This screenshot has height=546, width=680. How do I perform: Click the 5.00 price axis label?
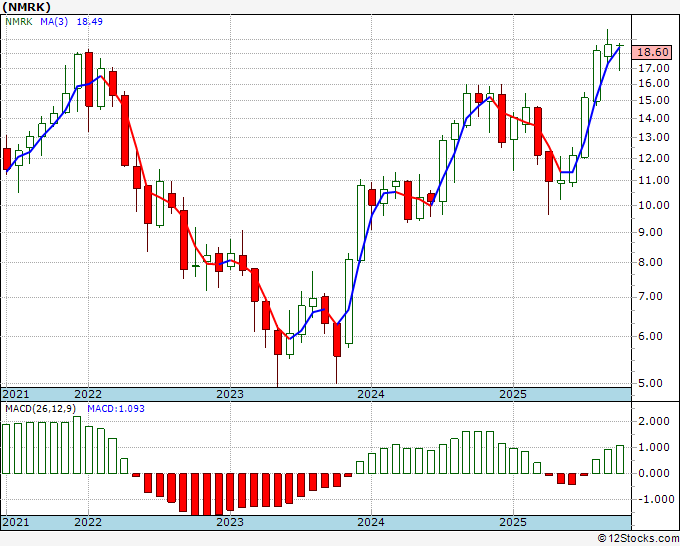651,383
